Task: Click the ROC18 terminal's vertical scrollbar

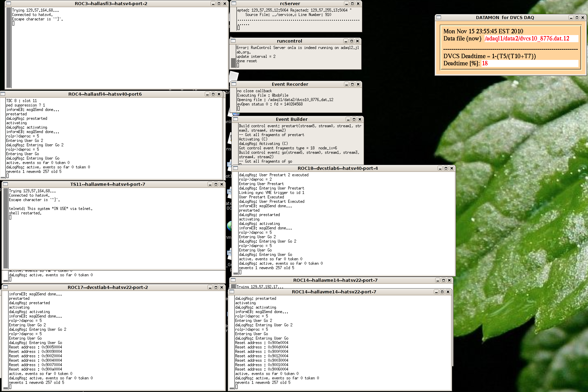Action: click(x=235, y=224)
